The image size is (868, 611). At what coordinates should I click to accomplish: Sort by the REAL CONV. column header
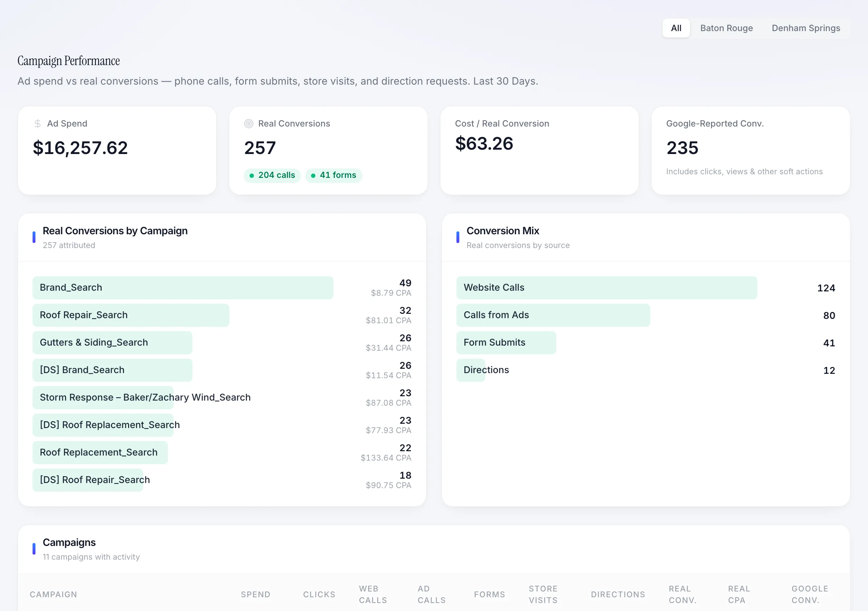682,595
